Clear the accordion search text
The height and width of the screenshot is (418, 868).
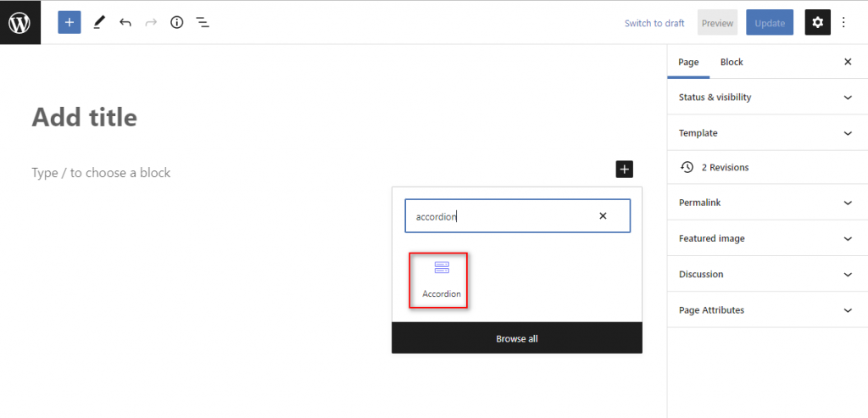click(x=603, y=216)
